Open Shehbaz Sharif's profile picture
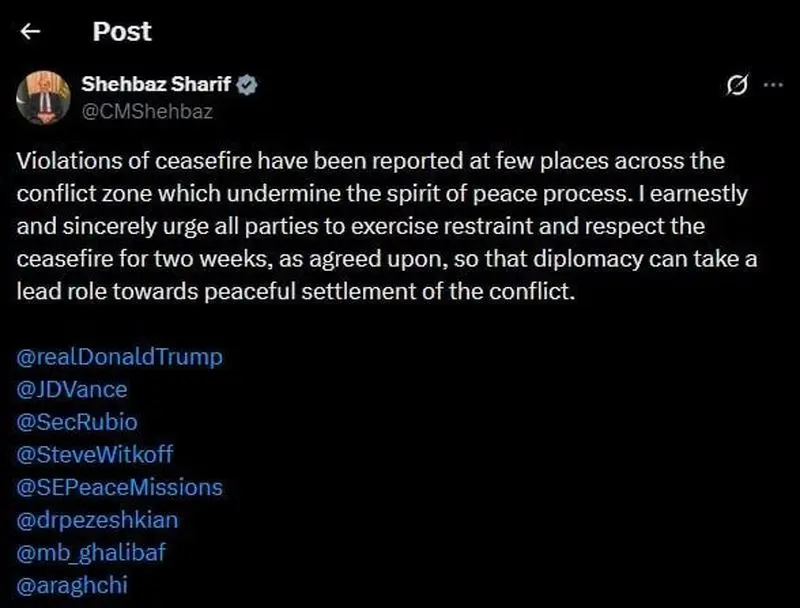Screen dimensions: 800x608 coord(42,98)
